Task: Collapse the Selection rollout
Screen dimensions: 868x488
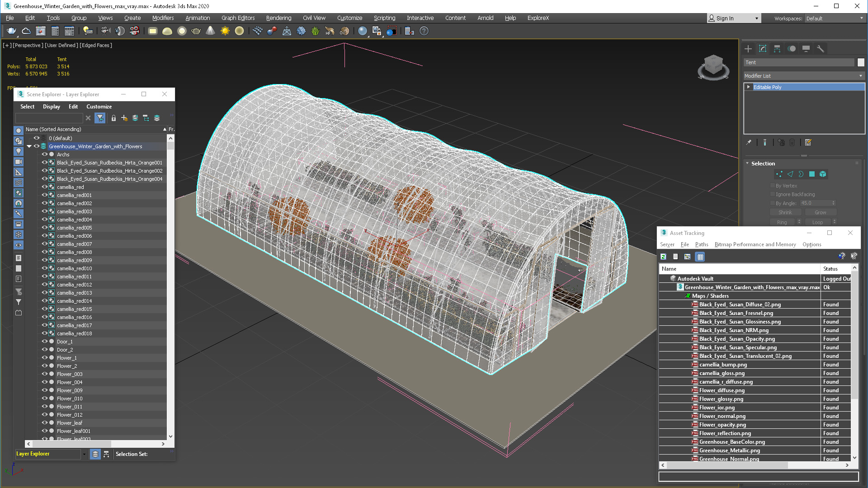Action: click(x=747, y=164)
